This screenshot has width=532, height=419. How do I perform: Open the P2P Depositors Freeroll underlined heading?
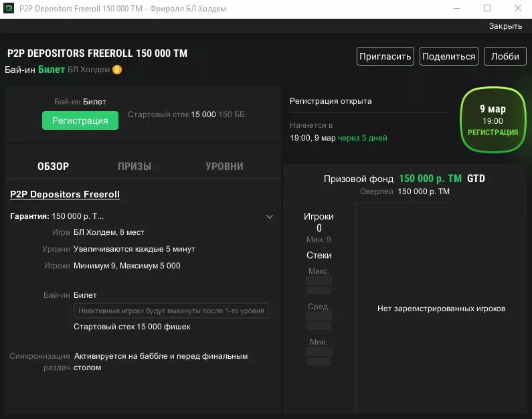click(65, 194)
